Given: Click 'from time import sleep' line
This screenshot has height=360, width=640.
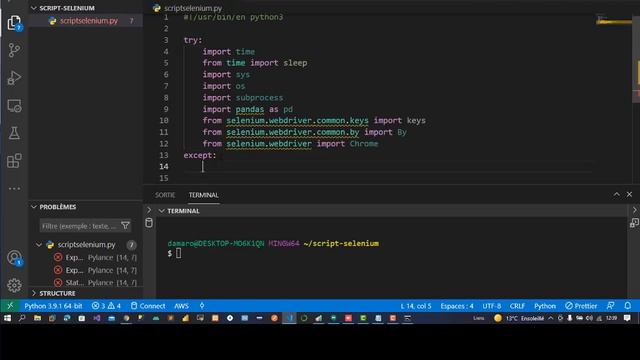Looking at the screenshot, I should (x=255, y=63).
